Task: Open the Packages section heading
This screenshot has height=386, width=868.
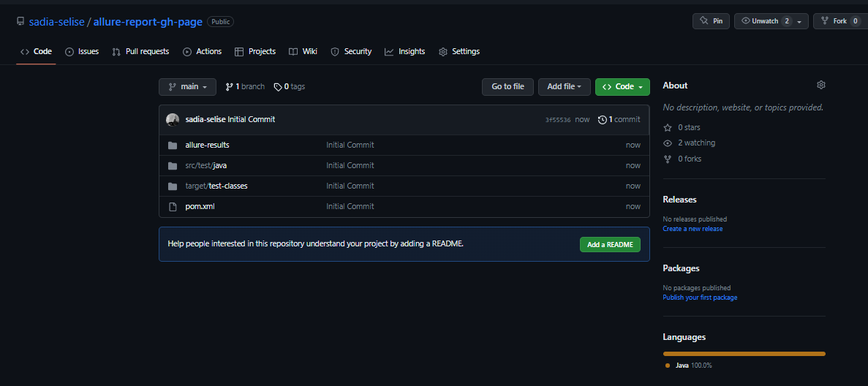Action: 682,268
